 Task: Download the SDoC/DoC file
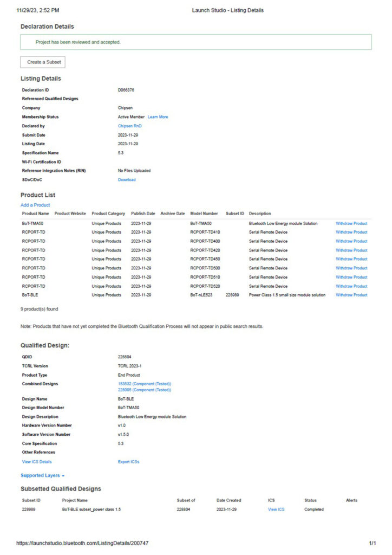[127, 180]
